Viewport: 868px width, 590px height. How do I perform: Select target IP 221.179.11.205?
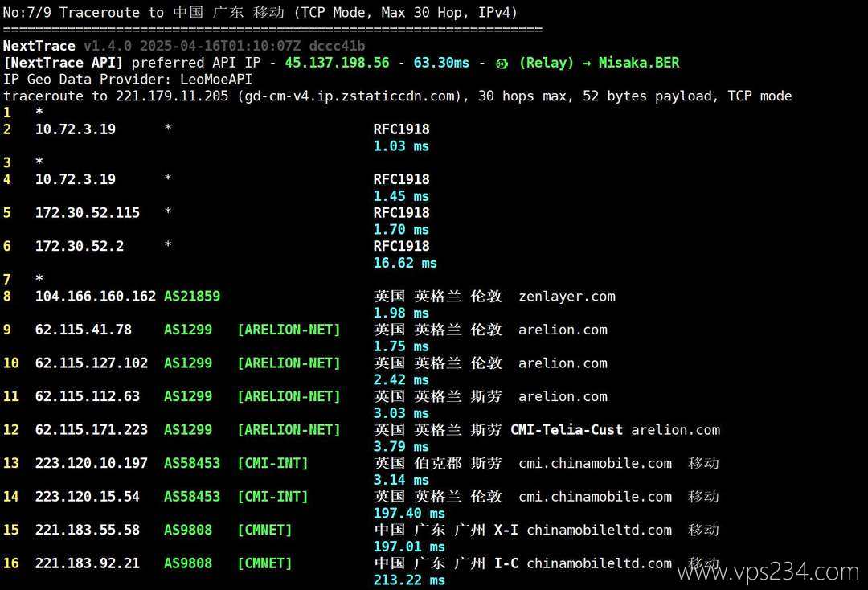(172, 96)
